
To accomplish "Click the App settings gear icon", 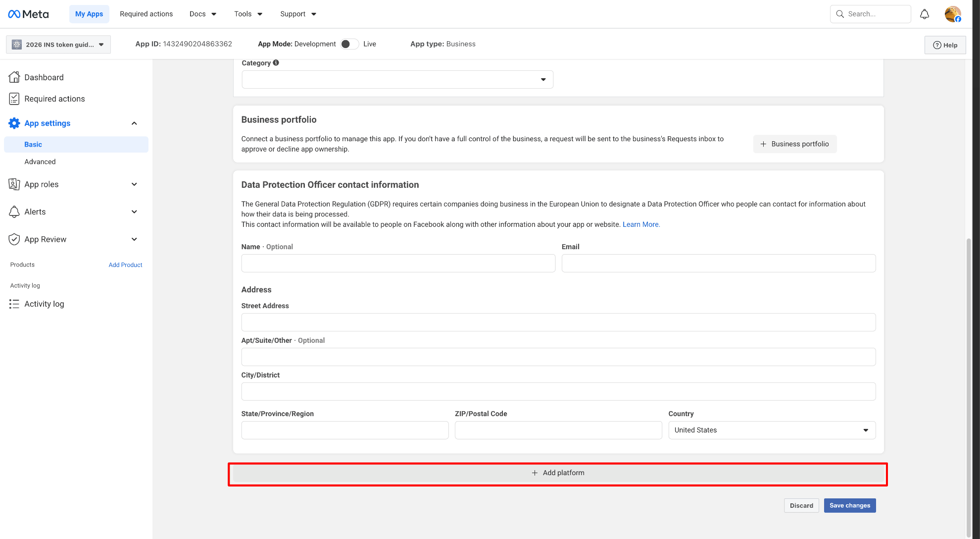I will [x=14, y=123].
